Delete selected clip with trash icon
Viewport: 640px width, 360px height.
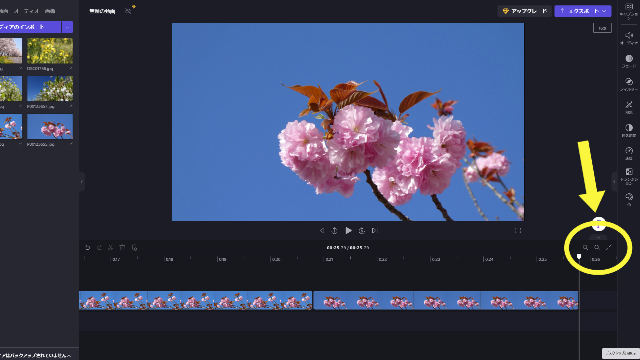122,247
